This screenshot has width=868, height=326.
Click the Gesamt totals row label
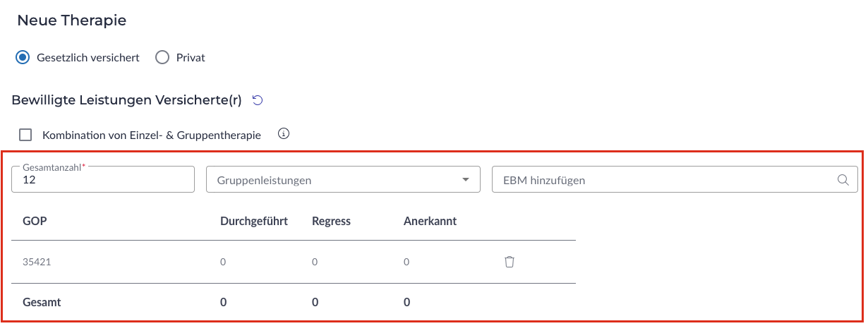pyautogui.click(x=42, y=302)
